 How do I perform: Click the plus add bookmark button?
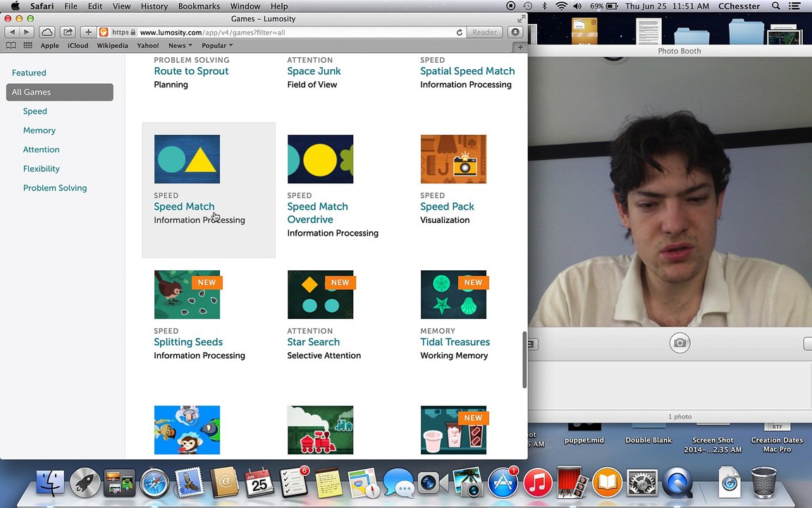88,32
